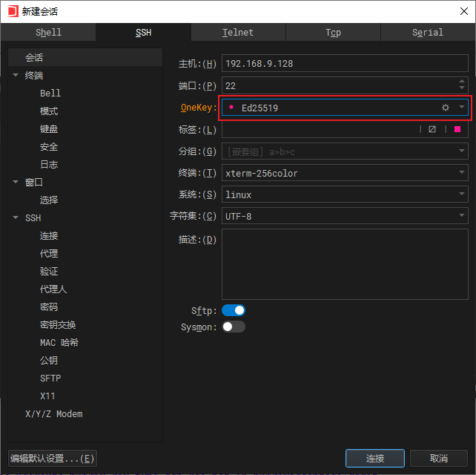
Task: Click the app logo in title bar
Action: point(13,11)
